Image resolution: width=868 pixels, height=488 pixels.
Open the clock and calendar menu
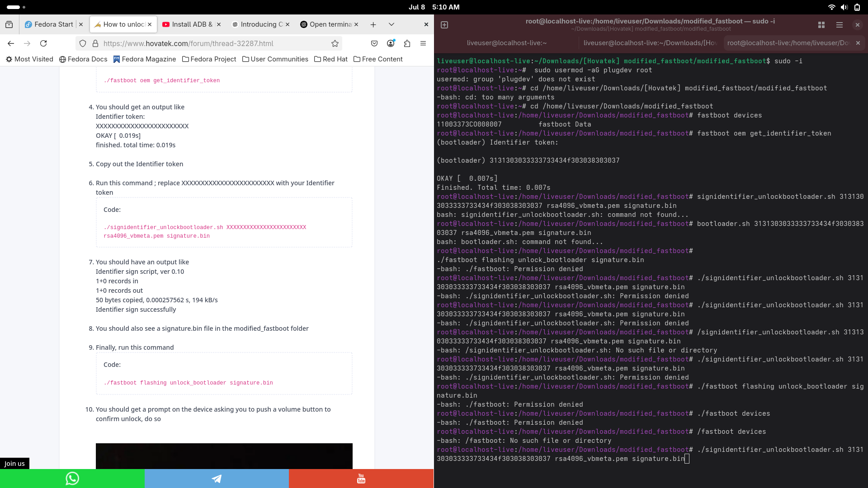tap(434, 7)
